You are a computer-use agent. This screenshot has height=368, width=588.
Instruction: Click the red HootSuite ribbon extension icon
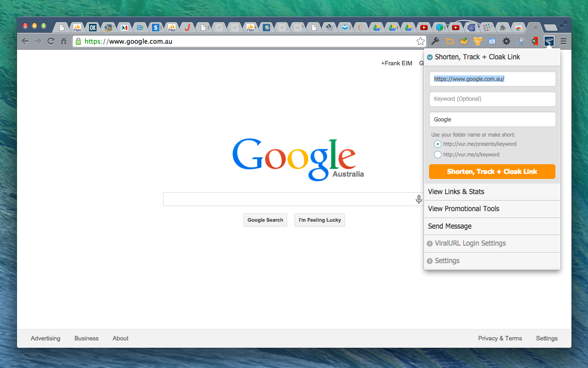tap(534, 41)
